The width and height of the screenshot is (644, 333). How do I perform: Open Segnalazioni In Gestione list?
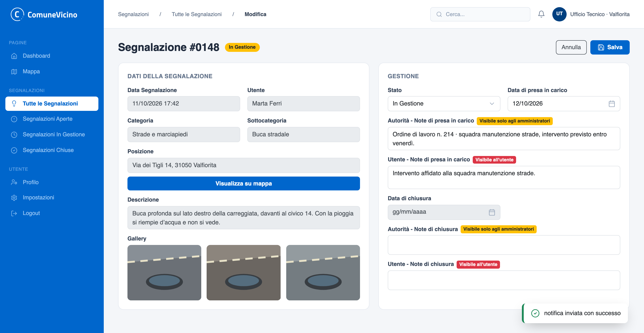coord(52,135)
